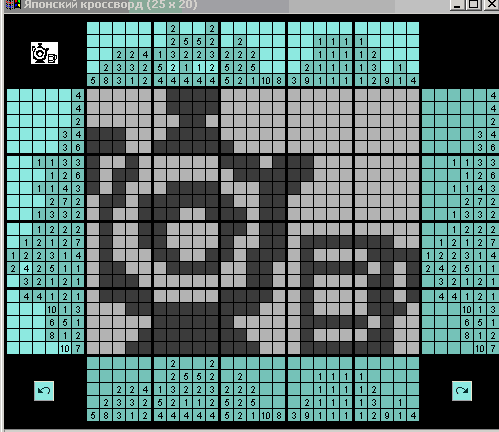Click the 8 in right-side hint "8 1 2"
Screen dimensions: 499x432
[x=467, y=335]
